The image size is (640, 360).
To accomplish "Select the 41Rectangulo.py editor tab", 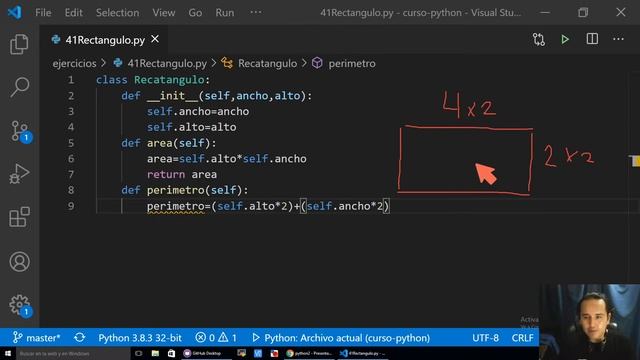I will [x=105, y=40].
